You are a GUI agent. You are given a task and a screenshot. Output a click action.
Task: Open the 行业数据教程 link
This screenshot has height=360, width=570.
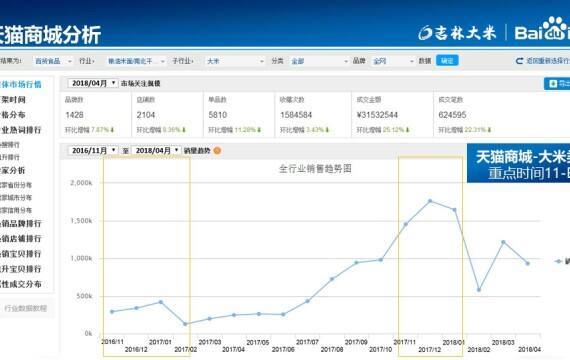coord(25,308)
